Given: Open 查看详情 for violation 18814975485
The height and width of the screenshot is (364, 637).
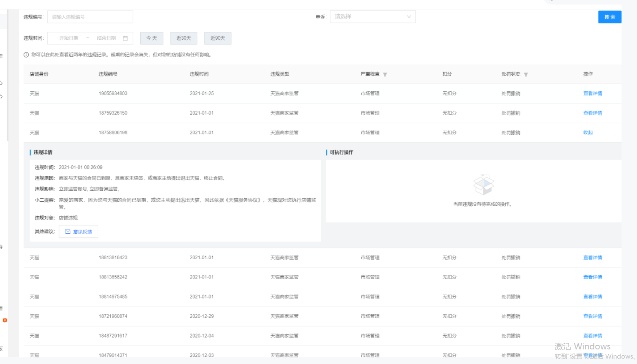Looking at the screenshot, I should coord(593,297).
